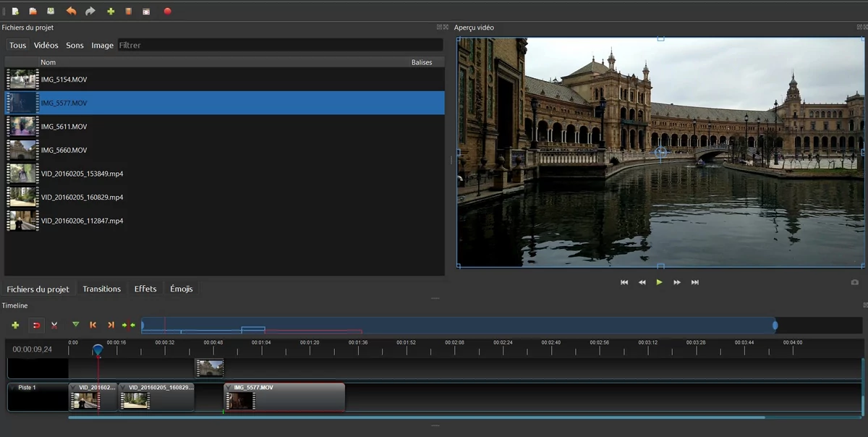This screenshot has width=868, height=437.
Task: Click the right handle of the zoom slider
Action: point(775,326)
